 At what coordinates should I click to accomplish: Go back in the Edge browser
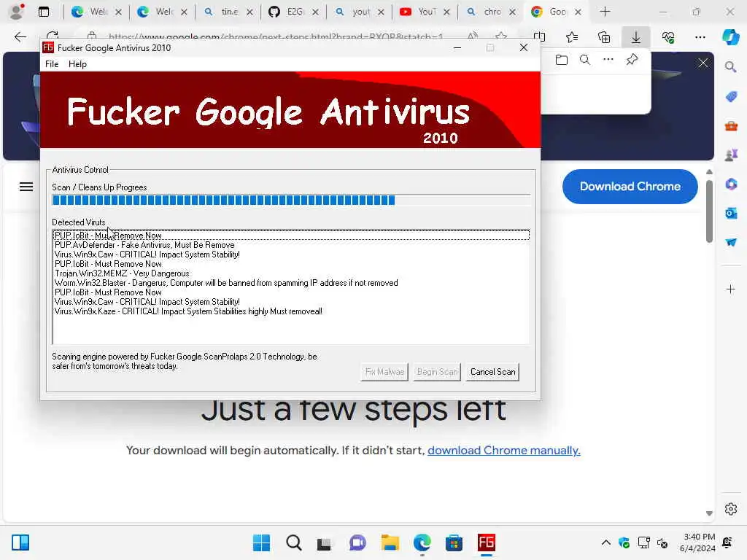pyautogui.click(x=20, y=37)
